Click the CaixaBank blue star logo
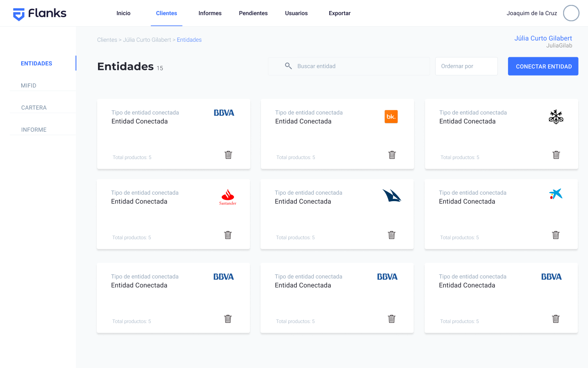Image resolution: width=588 pixels, height=368 pixels. click(x=556, y=194)
